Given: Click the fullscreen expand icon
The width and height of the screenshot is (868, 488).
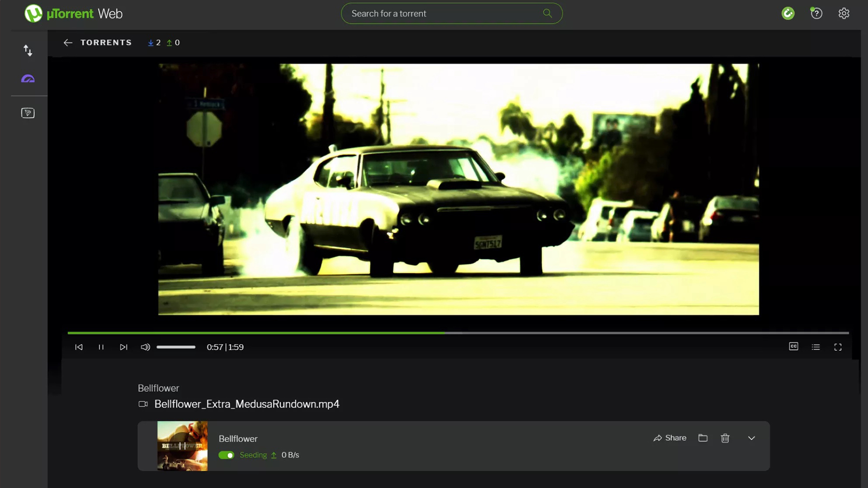Looking at the screenshot, I should coord(838,347).
